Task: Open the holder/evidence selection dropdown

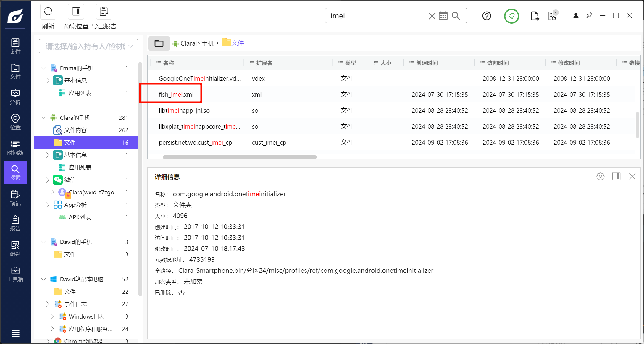Action: 88,46
